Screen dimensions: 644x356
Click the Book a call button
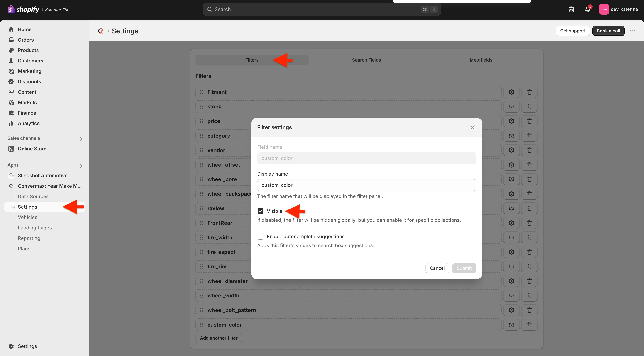608,31
